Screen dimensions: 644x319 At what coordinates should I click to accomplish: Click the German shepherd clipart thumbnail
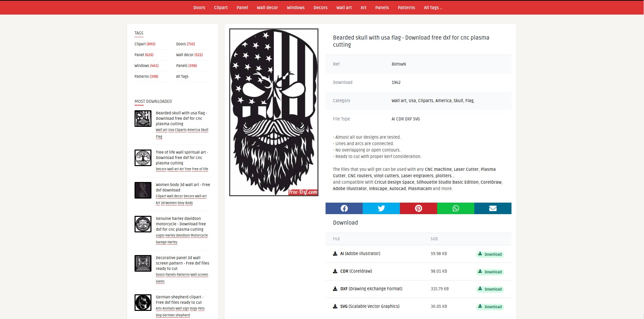pos(143,302)
